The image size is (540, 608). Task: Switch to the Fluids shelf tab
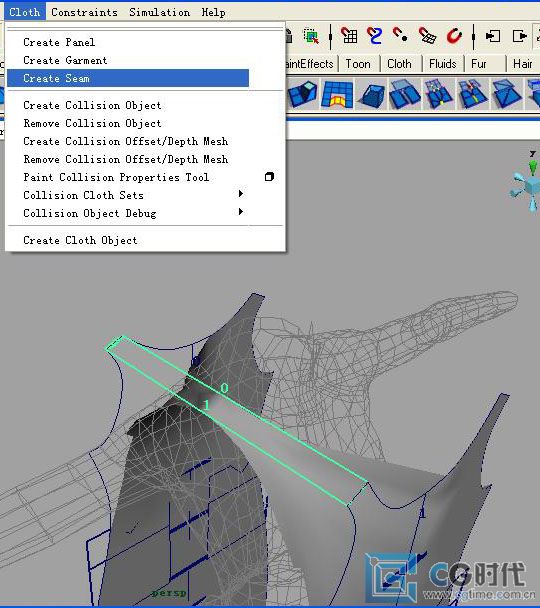[443, 64]
